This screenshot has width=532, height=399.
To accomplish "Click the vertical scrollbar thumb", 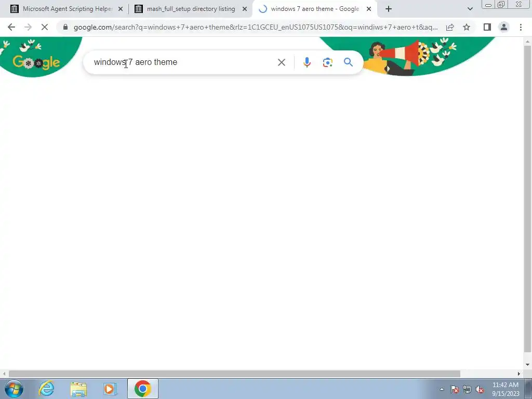I will pos(527,198).
